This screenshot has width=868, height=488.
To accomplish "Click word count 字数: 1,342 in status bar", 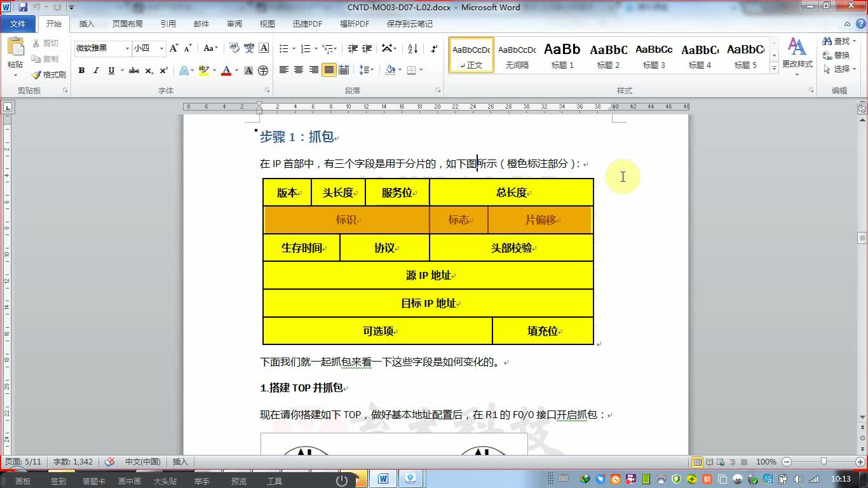I will click(73, 462).
